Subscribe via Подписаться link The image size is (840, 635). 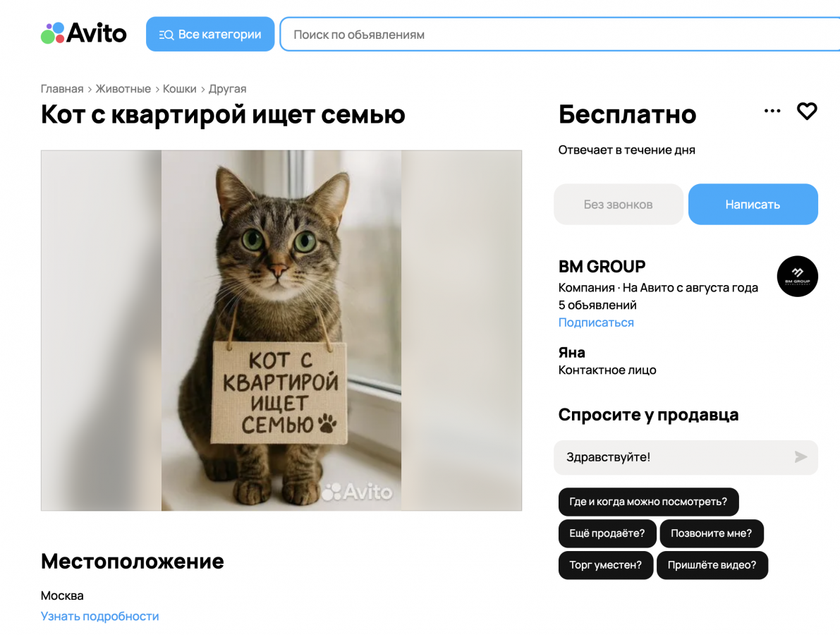click(596, 322)
